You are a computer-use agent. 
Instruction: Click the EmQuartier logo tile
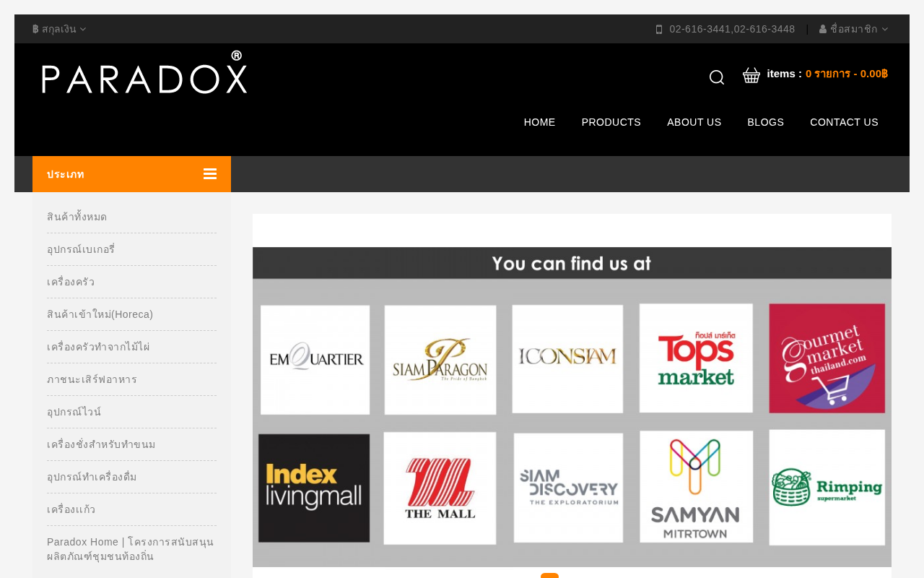315,360
